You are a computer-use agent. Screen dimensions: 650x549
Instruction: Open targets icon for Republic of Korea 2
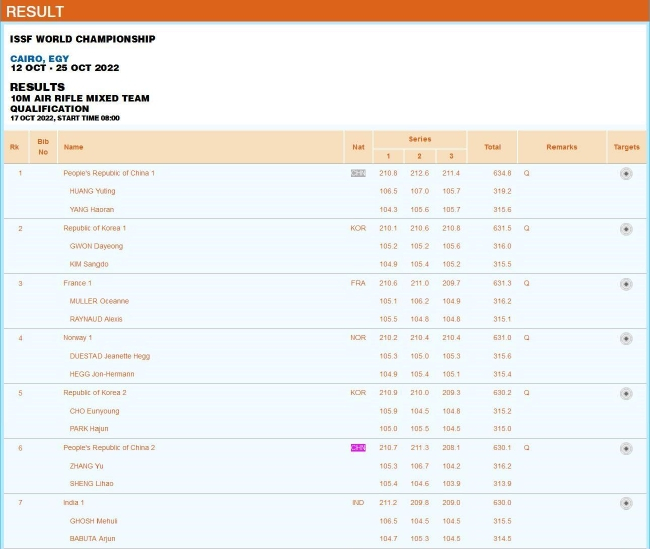point(626,394)
